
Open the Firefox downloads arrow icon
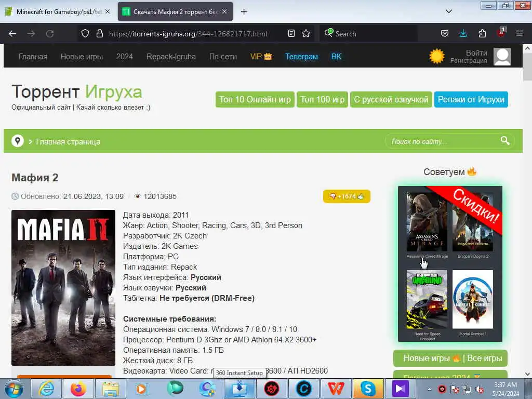click(x=463, y=33)
